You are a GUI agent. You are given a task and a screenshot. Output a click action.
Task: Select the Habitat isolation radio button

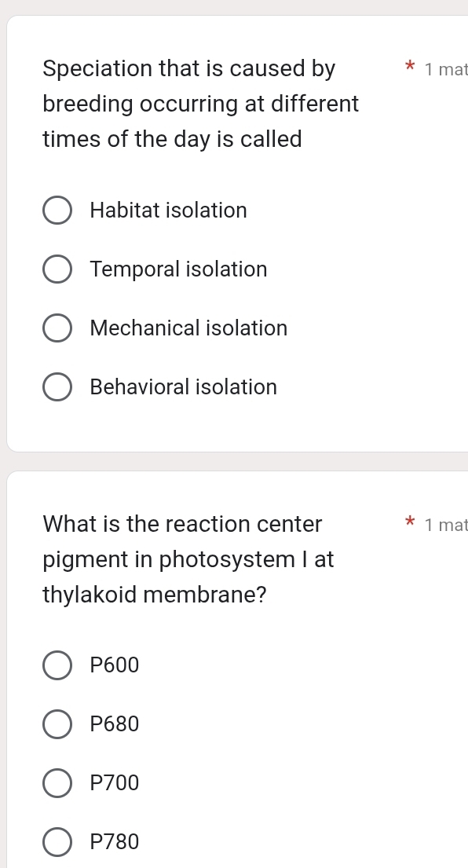57,210
